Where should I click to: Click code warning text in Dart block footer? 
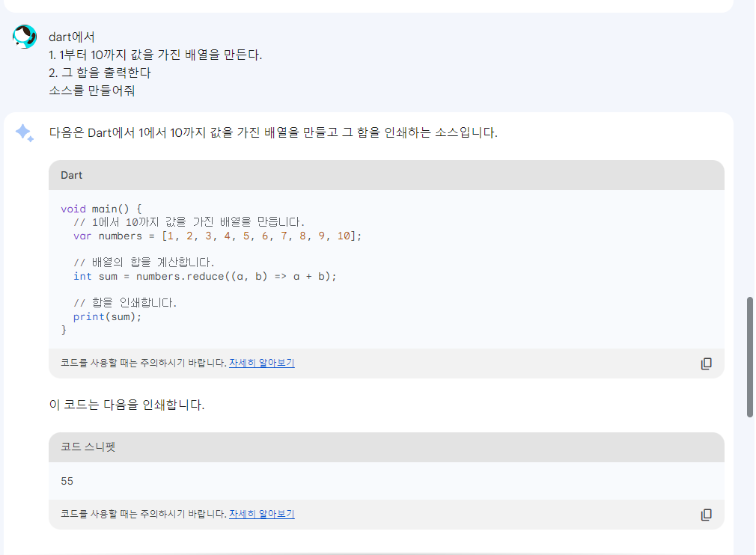(x=144, y=364)
